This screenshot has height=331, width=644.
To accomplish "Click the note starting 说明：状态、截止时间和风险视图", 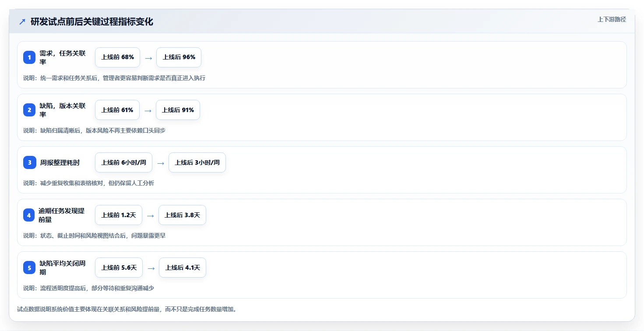I will [x=94, y=236].
